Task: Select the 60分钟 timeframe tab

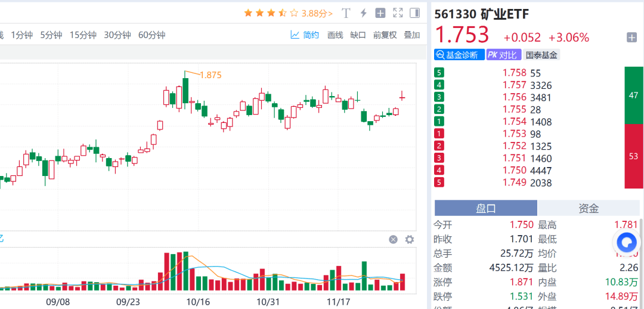Action: click(151, 35)
